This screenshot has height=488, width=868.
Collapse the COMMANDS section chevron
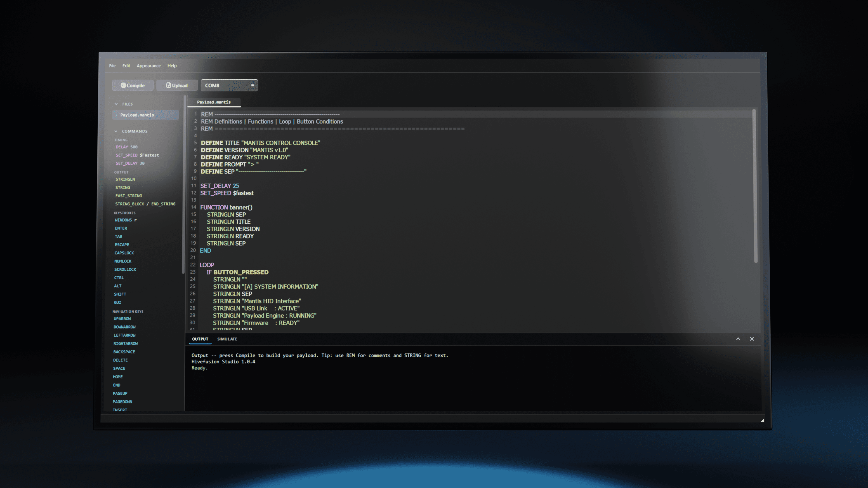point(116,131)
